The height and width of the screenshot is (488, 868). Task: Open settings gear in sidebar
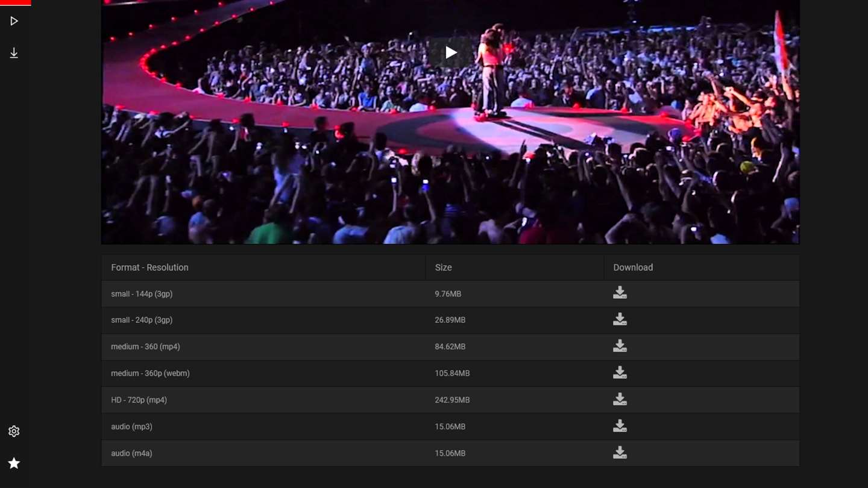(14, 431)
